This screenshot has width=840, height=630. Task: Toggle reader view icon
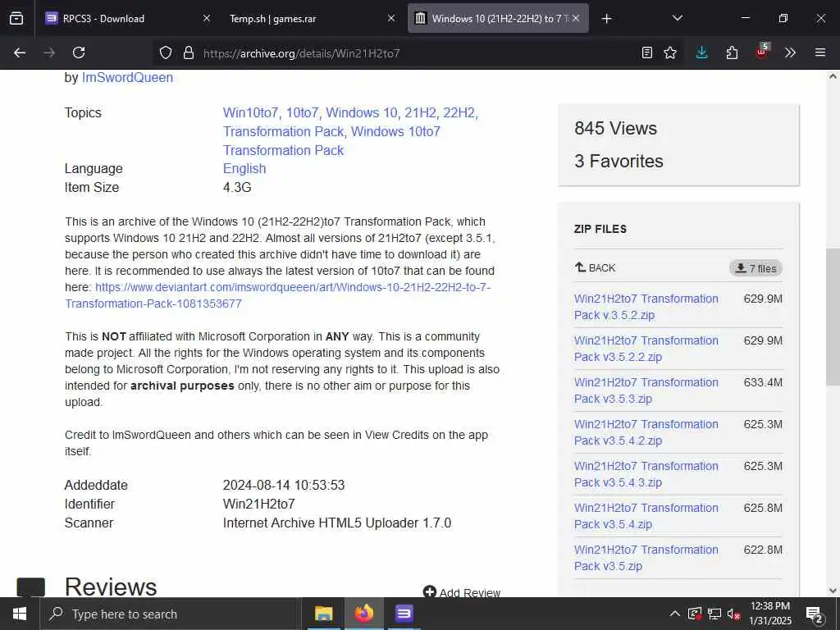click(647, 52)
